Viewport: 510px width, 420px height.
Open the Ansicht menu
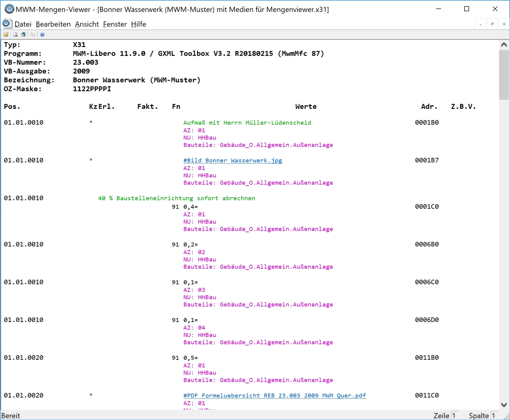pyautogui.click(x=87, y=24)
